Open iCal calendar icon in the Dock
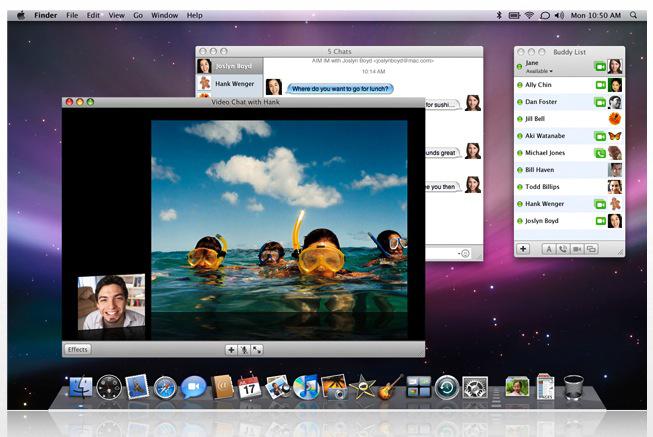This screenshot has height=437, width=653. click(x=249, y=387)
